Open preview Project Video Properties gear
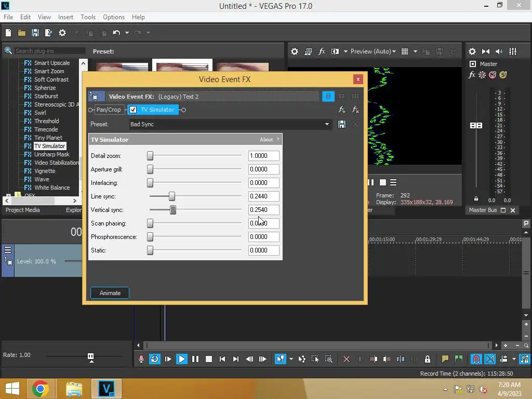This screenshot has height=399, width=532. coord(295,51)
